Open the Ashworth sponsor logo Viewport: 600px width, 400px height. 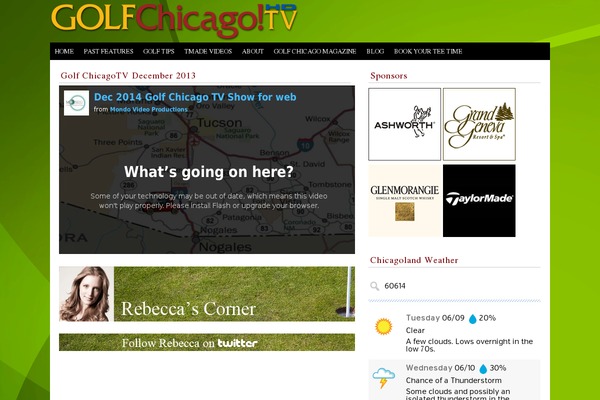404,124
